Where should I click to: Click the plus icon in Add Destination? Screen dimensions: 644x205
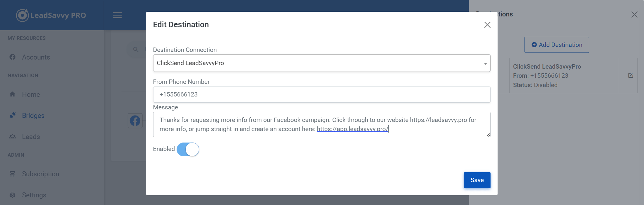(534, 45)
